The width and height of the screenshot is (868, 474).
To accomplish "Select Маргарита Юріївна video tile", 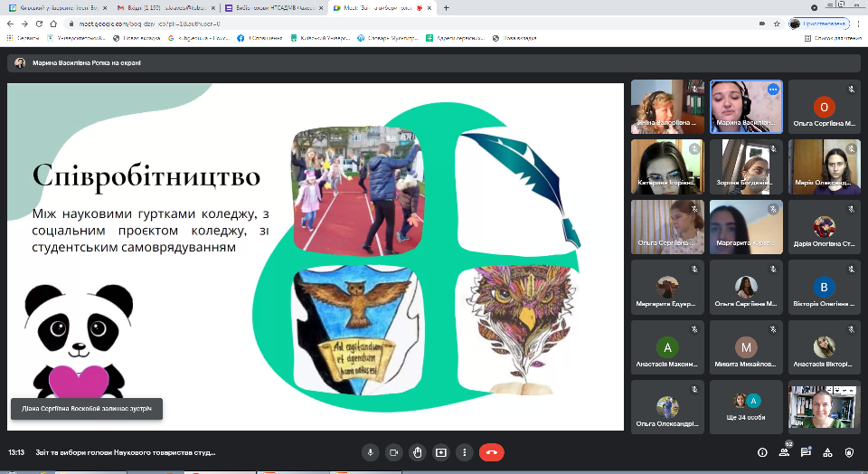I will pos(746,227).
